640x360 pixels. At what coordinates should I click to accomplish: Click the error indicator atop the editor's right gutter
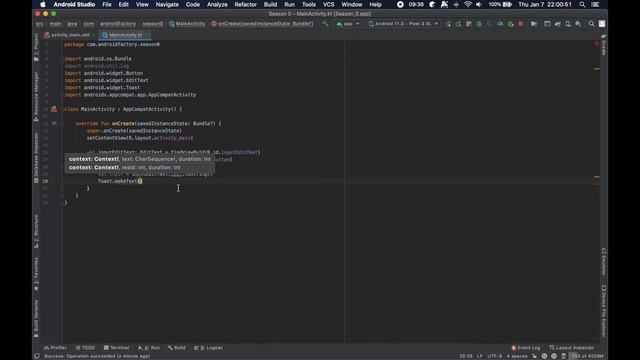596,43
